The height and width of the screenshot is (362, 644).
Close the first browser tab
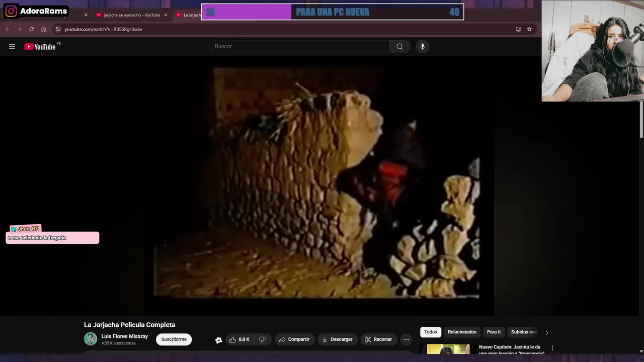[86, 15]
